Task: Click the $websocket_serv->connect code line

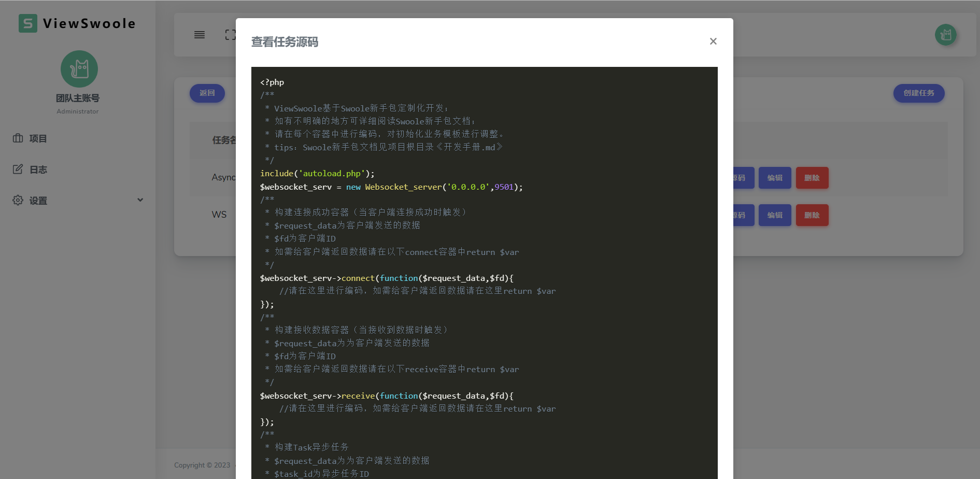Action: point(387,278)
